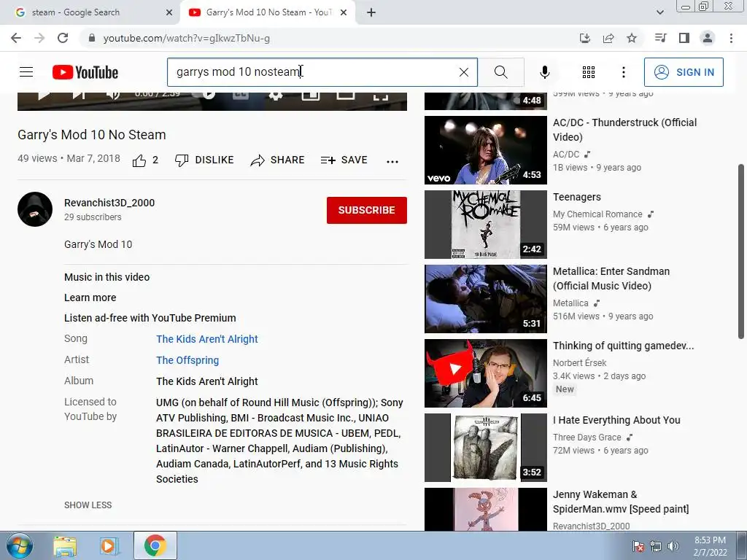
Task: Open Teenagers video title
Action: pos(576,197)
